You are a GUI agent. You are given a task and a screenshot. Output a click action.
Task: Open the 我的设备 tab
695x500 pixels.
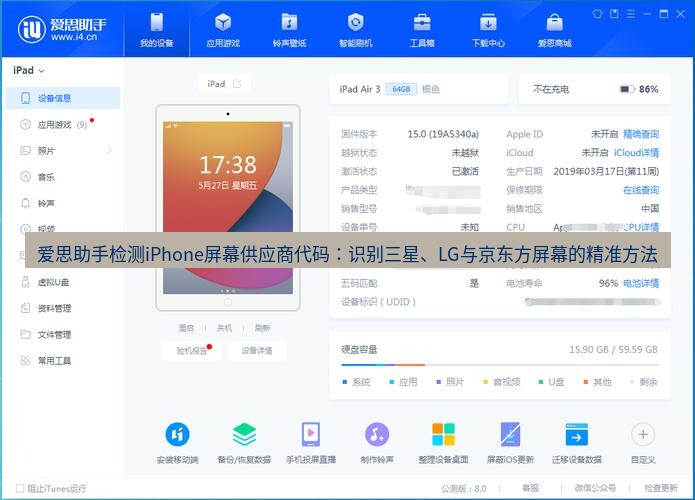pos(156,29)
